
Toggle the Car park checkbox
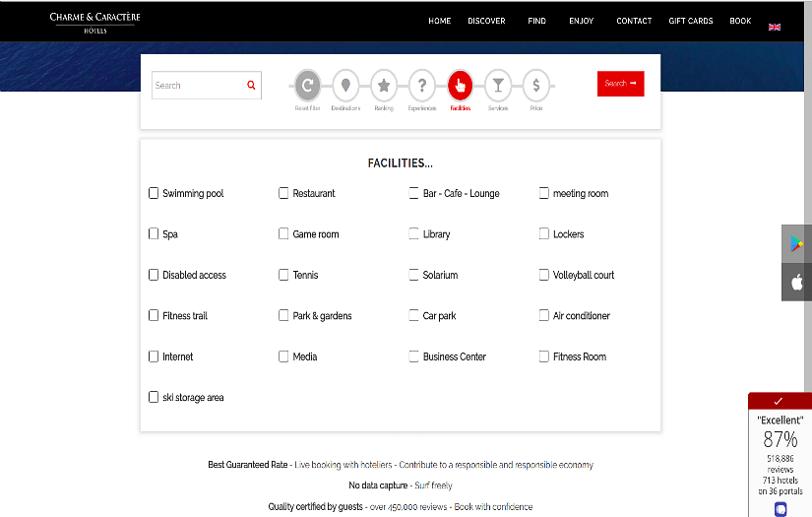414,316
